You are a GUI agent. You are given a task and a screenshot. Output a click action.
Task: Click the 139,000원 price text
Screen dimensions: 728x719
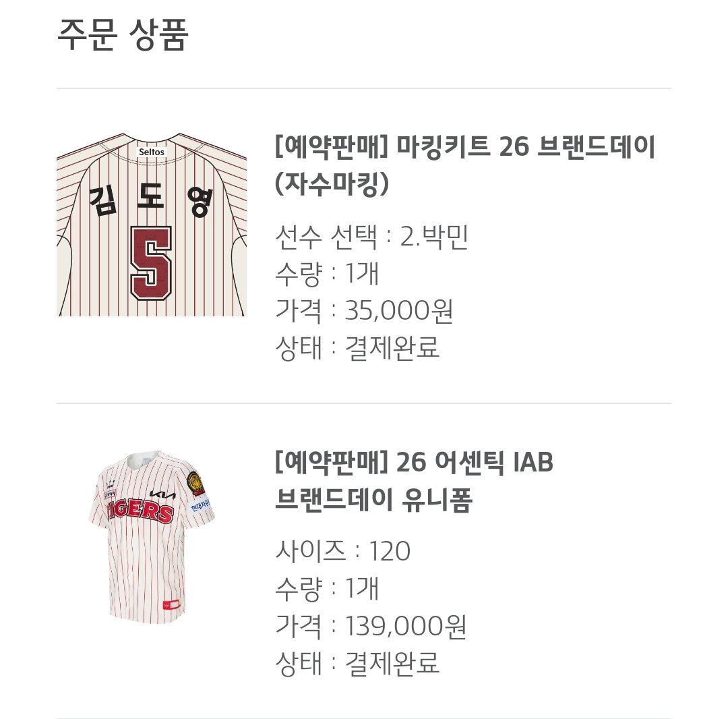click(x=405, y=626)
